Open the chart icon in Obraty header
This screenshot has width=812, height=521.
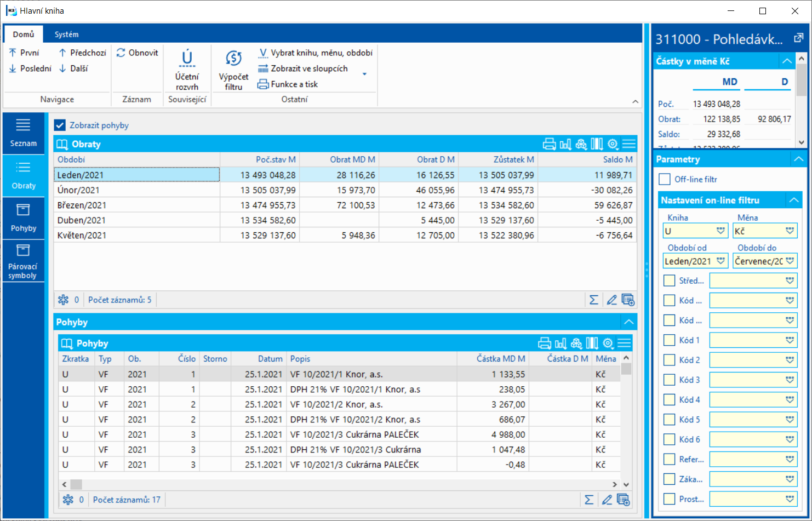pos(565,144)
